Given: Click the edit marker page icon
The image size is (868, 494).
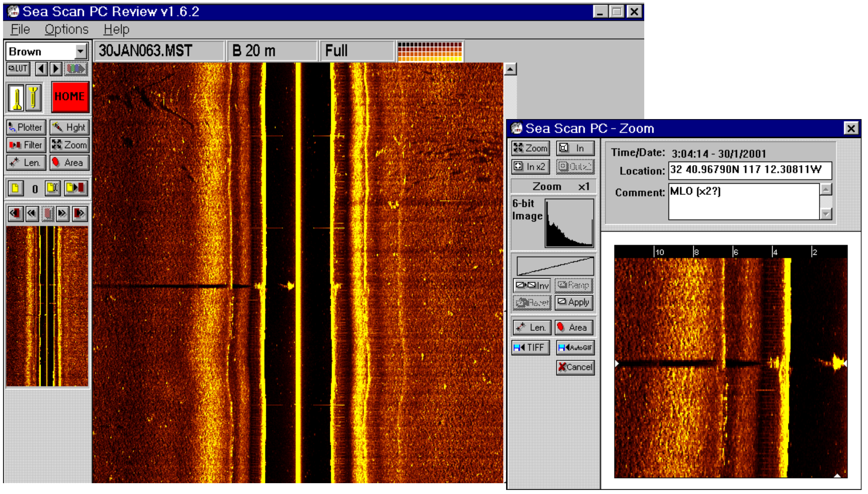Looking at the screenshot, I should coord(52,188).
